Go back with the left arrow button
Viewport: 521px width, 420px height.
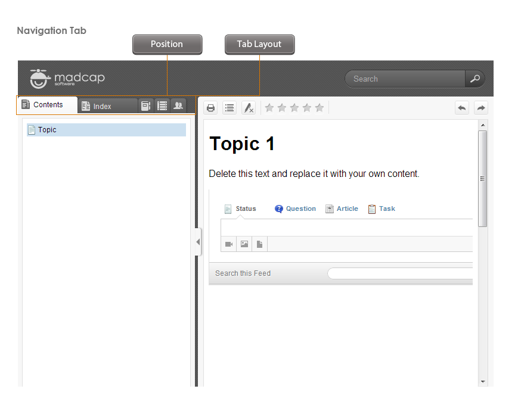[462, 108]
